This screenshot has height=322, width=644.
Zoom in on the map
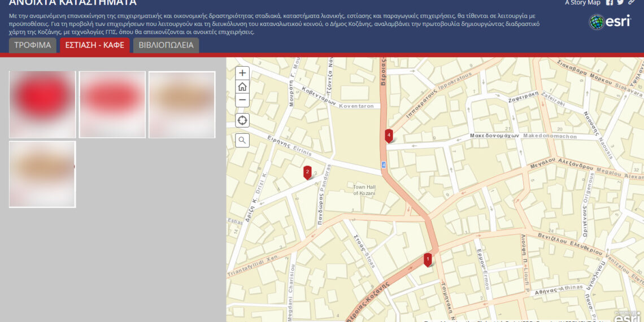242,73
